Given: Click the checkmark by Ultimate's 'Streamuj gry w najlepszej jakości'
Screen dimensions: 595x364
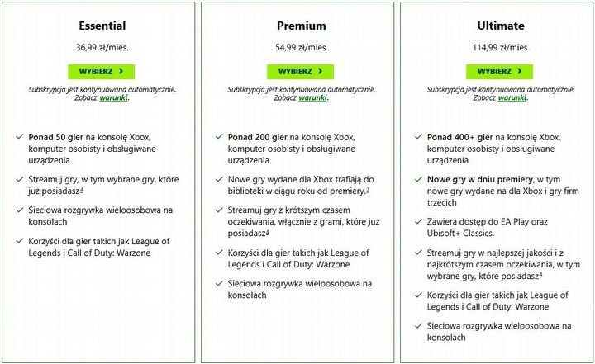Looking at the screenshot, I should (417, 253).
